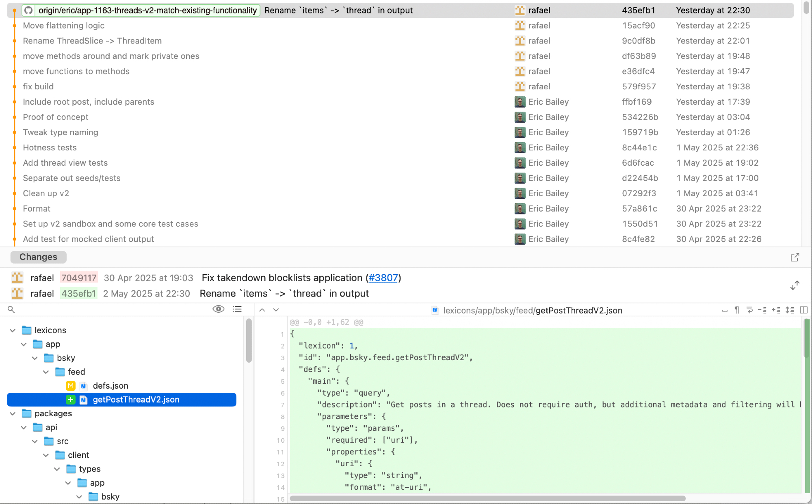Switch to side-by-side diff layout
This screenshot has height=504, width=812.
pyautogui.click(x=803, y=310)
